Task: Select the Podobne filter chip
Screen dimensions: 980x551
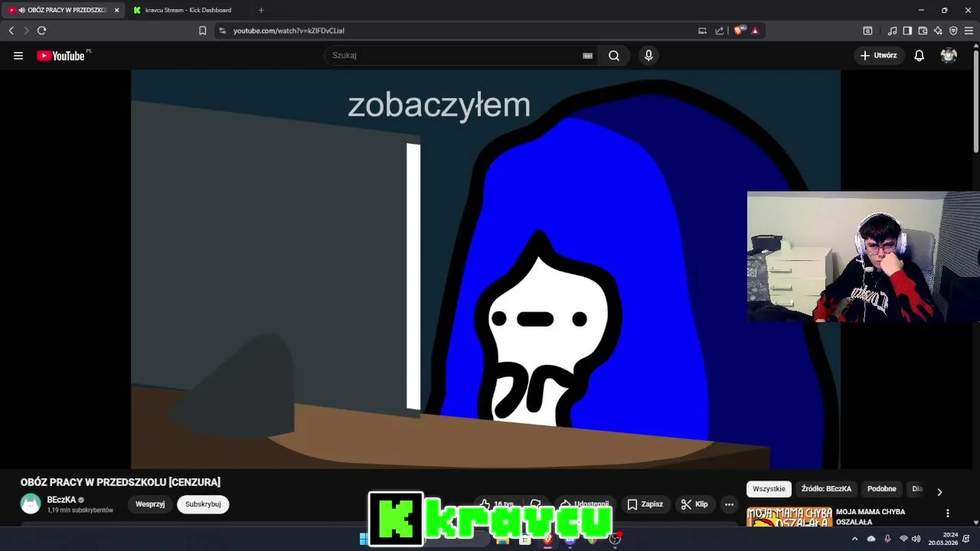Action: coord(881,489)
